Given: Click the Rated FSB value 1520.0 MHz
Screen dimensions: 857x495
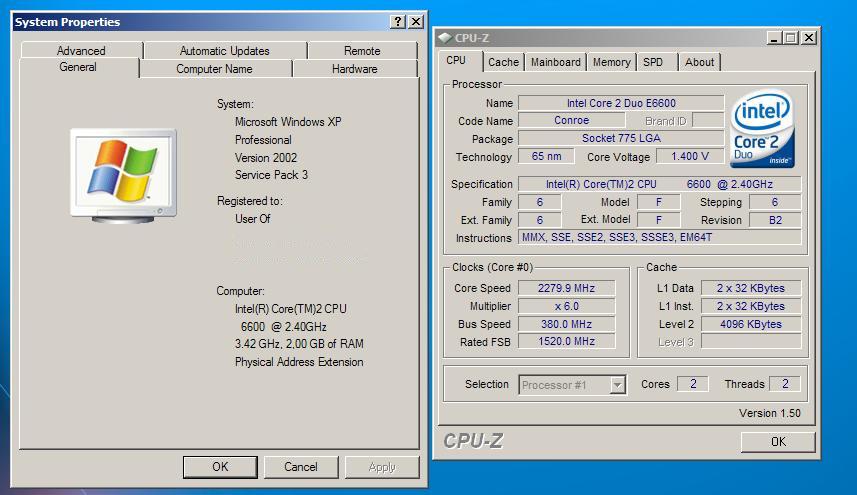Looking at the screenshot, I should click(x=566, y=341).
